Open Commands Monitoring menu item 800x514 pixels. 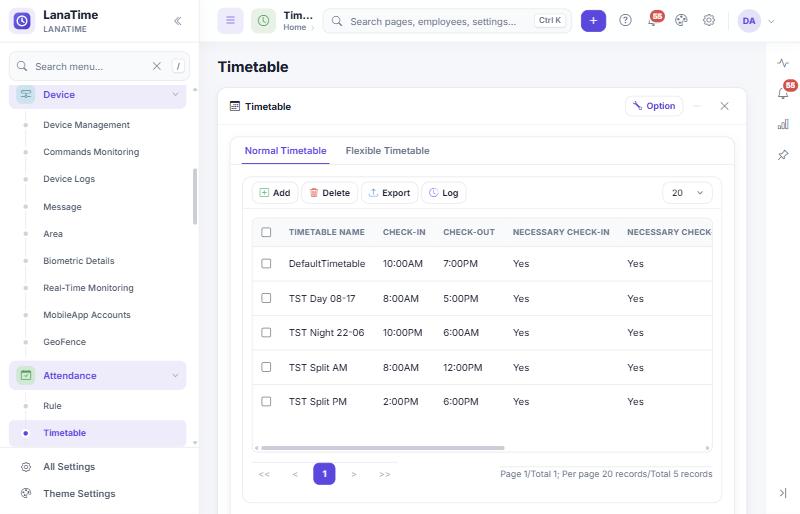91,152
